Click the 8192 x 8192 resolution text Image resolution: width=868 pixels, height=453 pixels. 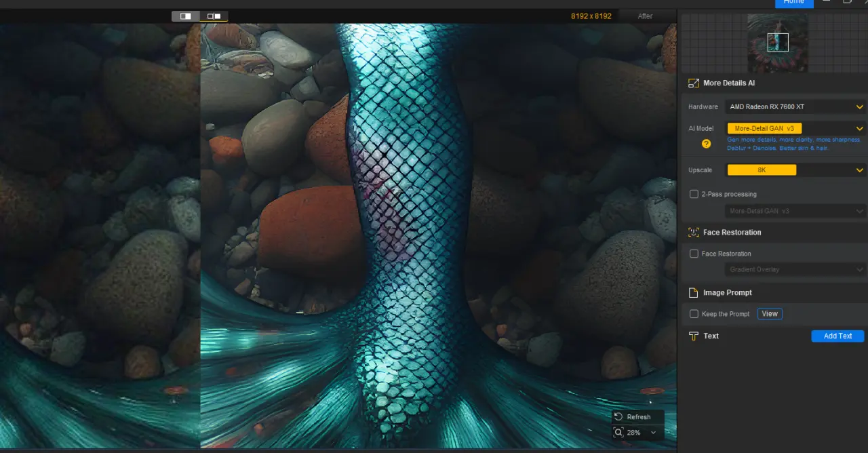[591, 16]
